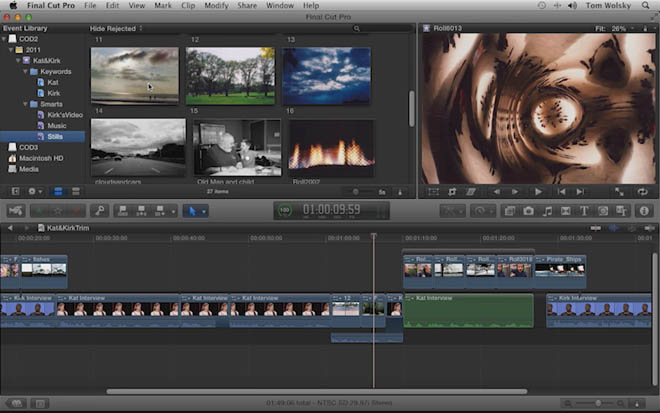Activate the Distort tool in the viewer
660x413 pixels.
(x=471, y=192)
